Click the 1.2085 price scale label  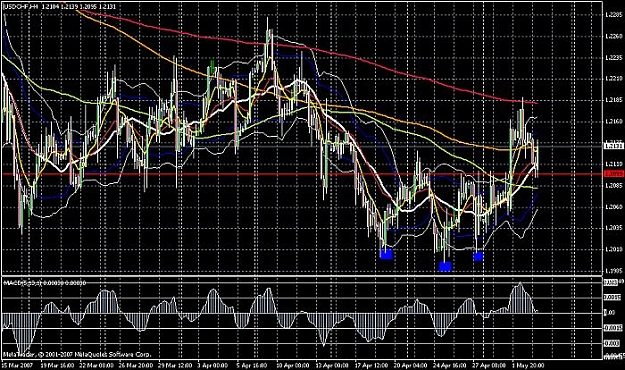[613, 185]
